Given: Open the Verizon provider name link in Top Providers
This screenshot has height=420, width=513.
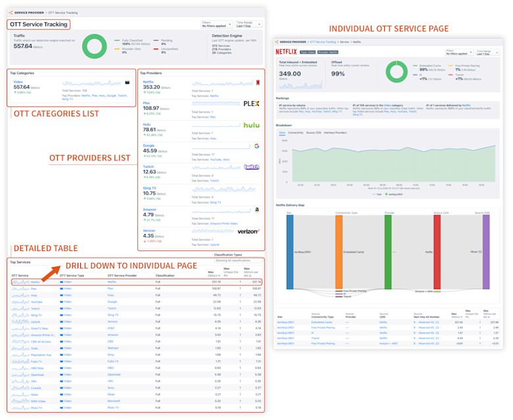Looking at the screenshot, I should pyautogui.click(x=149, y=231).
